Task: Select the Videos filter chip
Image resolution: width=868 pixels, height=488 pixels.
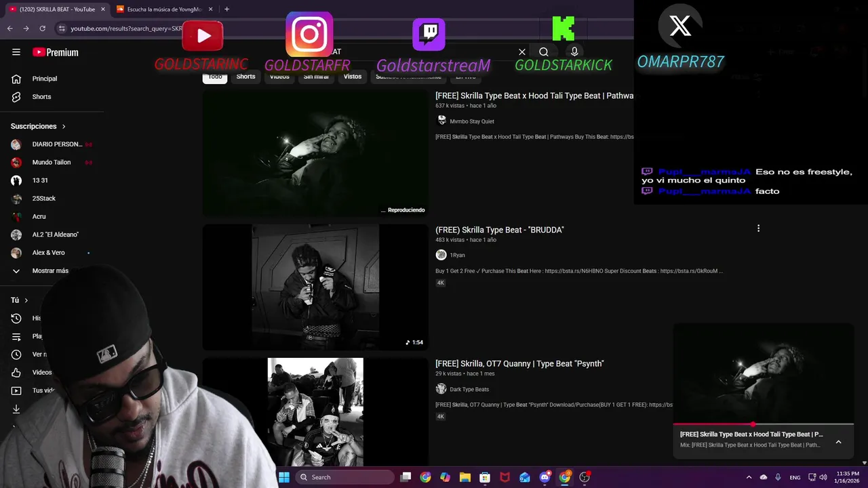Action: tap(279, 77)
